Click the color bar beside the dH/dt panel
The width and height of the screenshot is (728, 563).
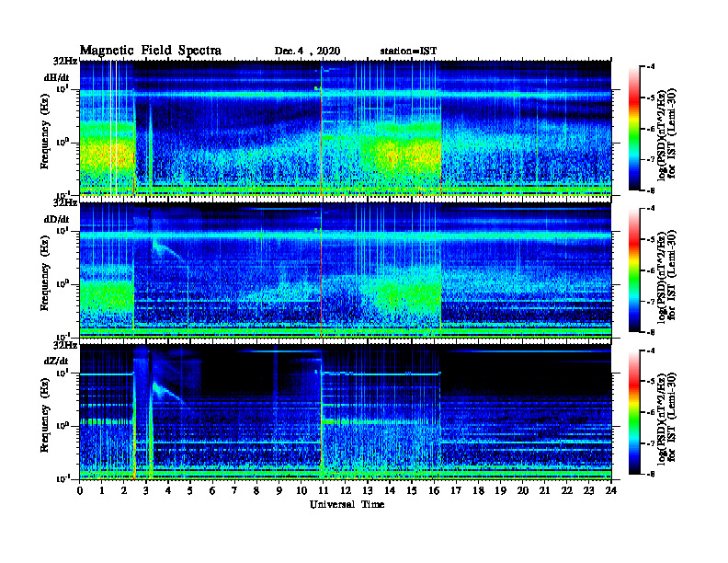634,129
